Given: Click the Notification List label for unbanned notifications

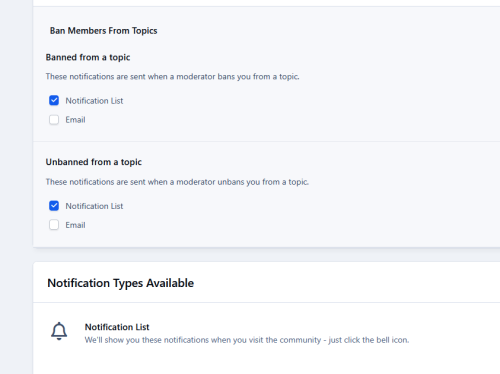Looking at the screenshot, I should coord(94,206).
